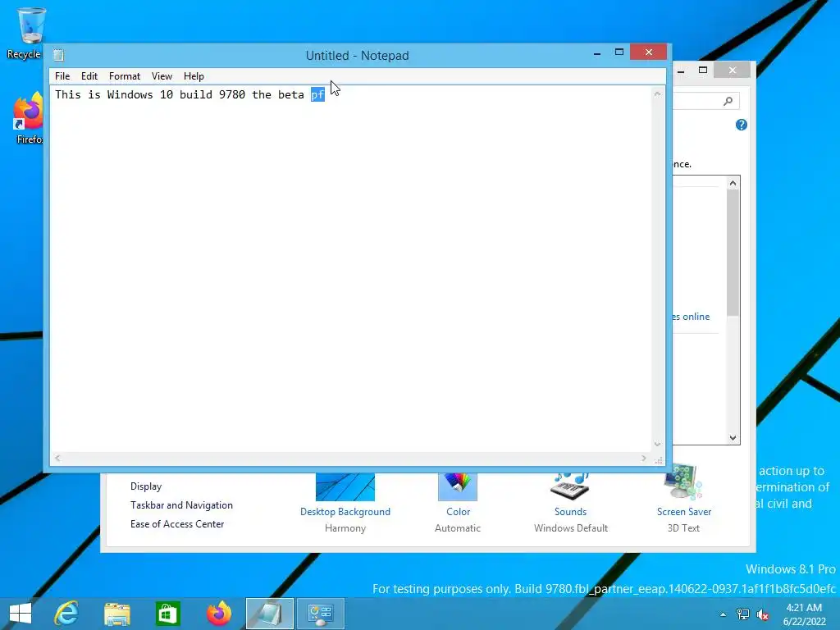Click the highlighted word 'pf' in Notepad
This screenshot has height=630, width=840.
pos(317,95)
